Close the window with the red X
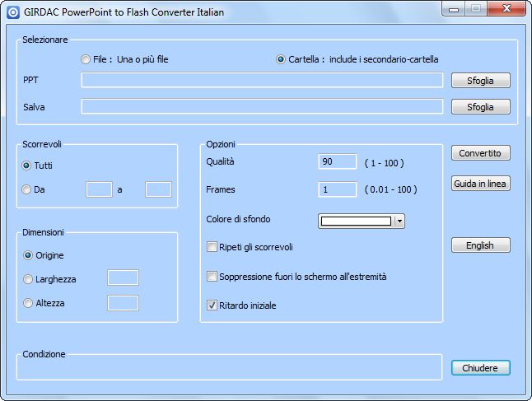532x401 pixels. pos(506,8)
